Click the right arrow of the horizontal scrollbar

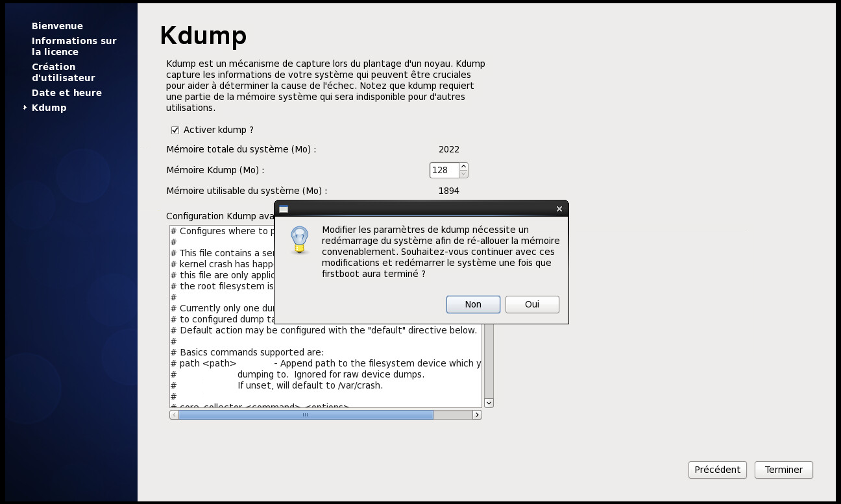point(478,414)
